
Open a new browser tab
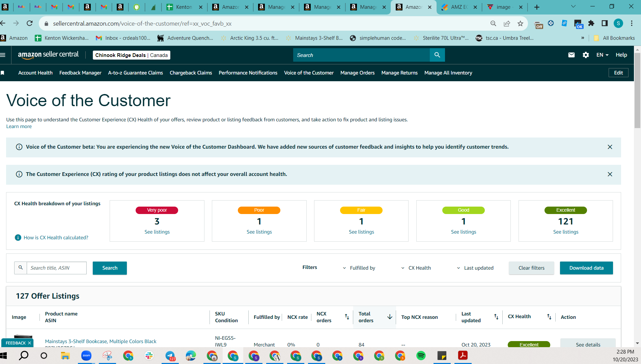pos(537,7)
